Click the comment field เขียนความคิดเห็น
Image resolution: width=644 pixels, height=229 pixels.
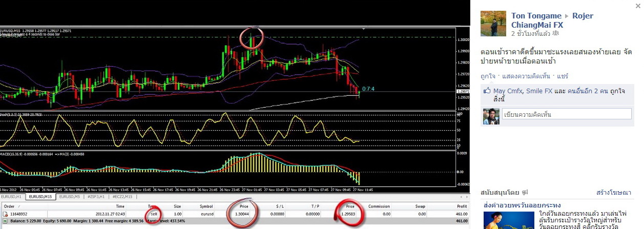[567, 114]
